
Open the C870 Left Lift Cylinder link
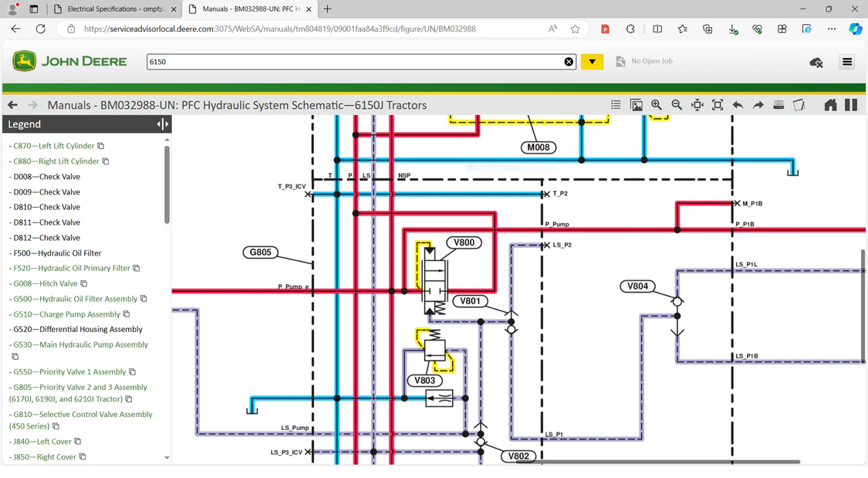(53, 146)
